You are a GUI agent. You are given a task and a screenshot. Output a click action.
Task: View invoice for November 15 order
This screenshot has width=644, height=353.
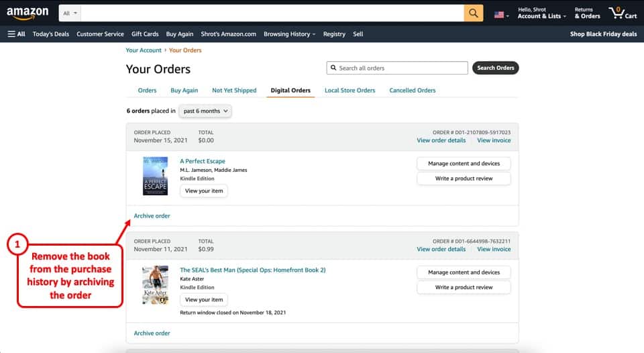click(494, 140)
